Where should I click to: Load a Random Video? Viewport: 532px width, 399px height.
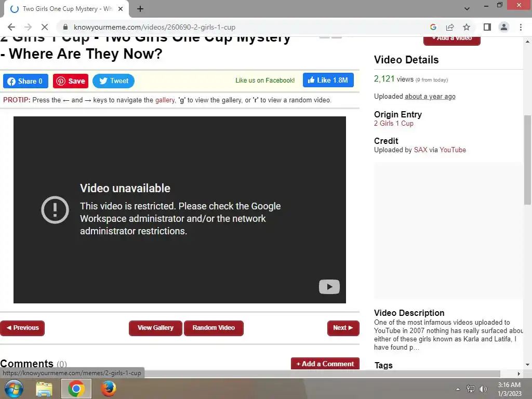[x=214, y=328]
